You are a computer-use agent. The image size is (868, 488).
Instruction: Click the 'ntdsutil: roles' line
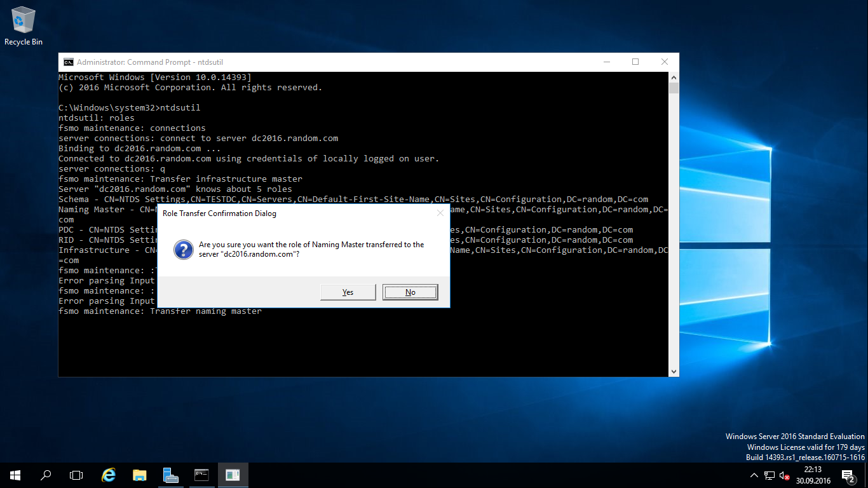[97, 118]
